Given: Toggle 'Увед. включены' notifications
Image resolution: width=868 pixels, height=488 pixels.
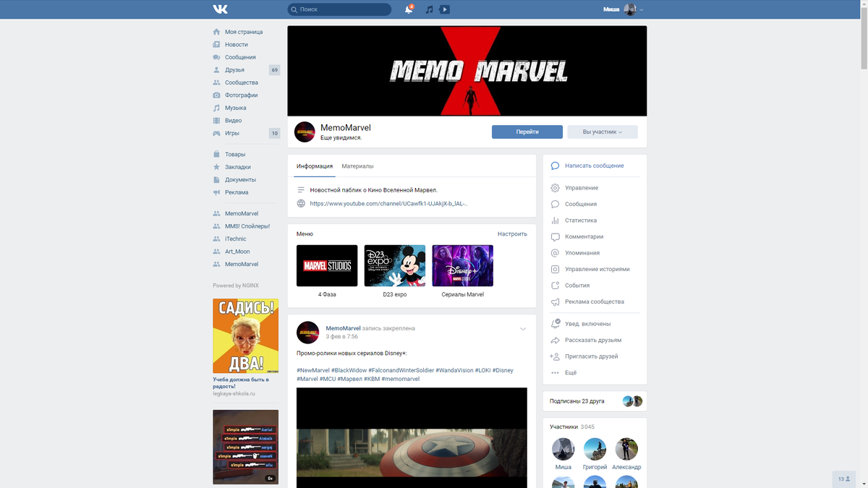Looking at the screenshot, I should click(587, 324).
